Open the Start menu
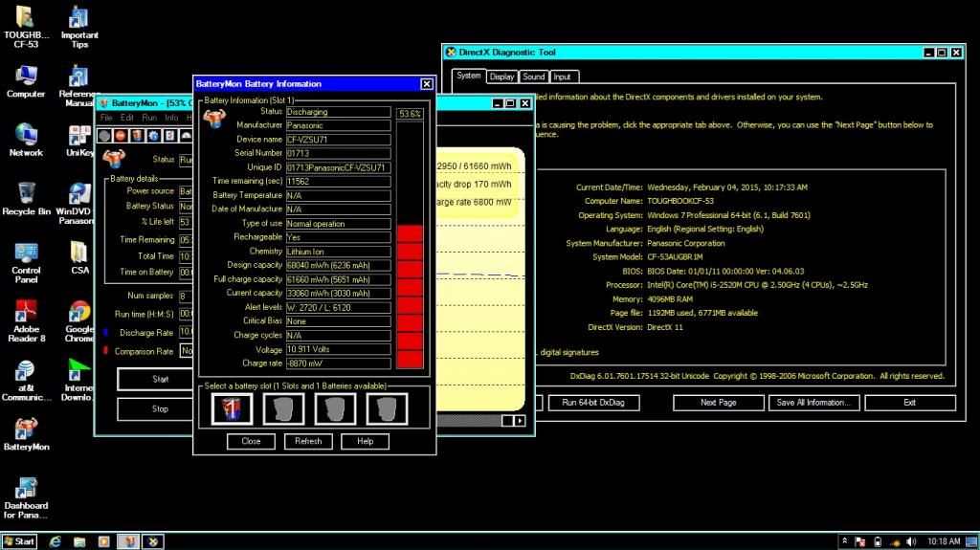980x550 pixels. 19,542
